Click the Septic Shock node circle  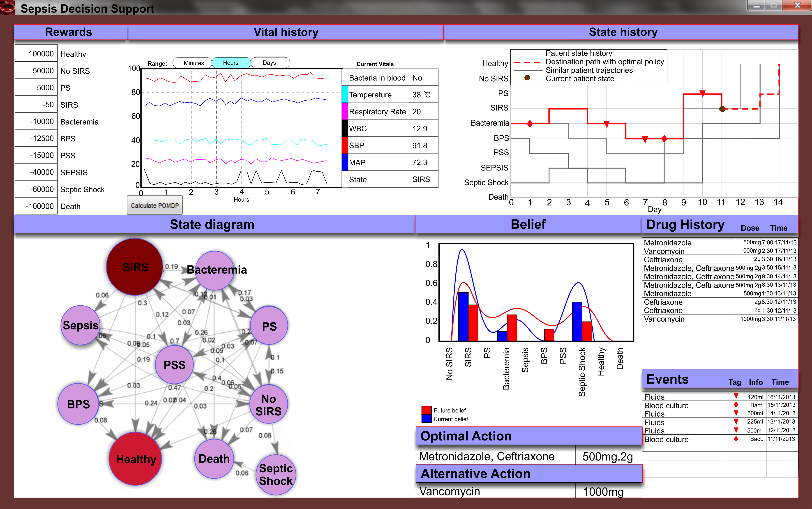(x=276, y=474)
